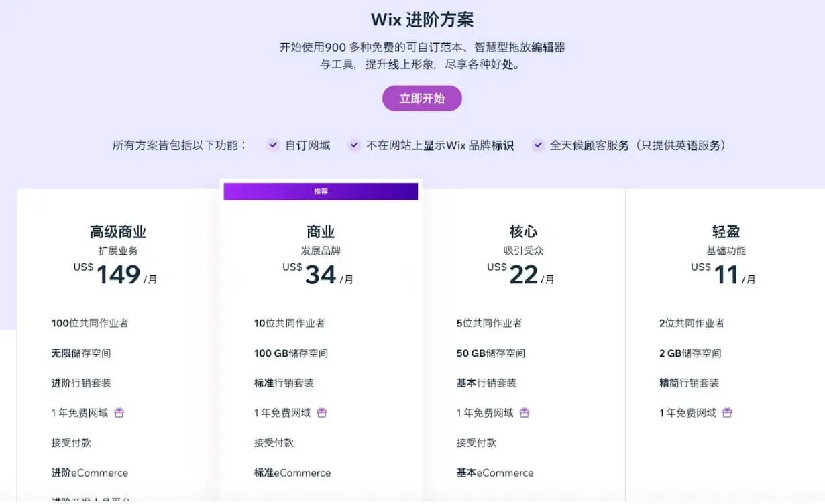The height and width of the screenshot is (504, 825).
Task: Click 接受付款 feature in 核心 plan
Action: point(476,443)
